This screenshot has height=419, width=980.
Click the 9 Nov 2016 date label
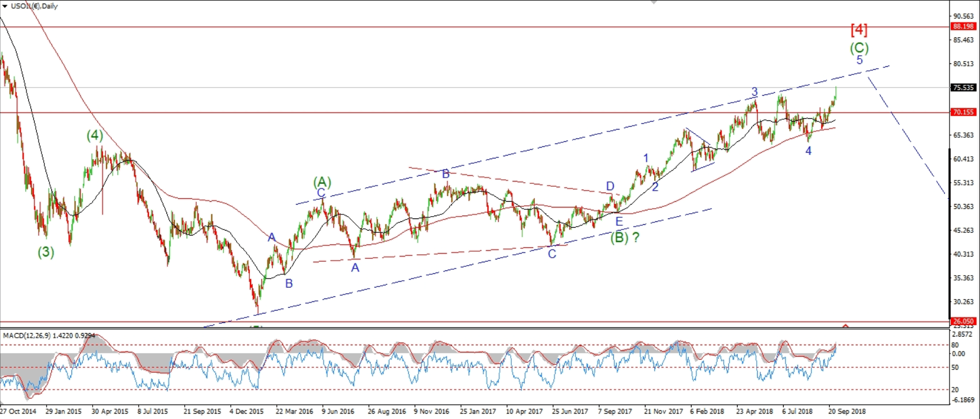pos(431,412)
